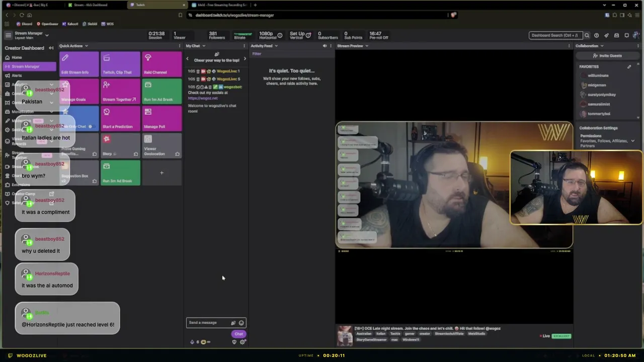The image size is (644, 362).
Task: Click the edit pencil next to Favorites
Action: (629, 66)
